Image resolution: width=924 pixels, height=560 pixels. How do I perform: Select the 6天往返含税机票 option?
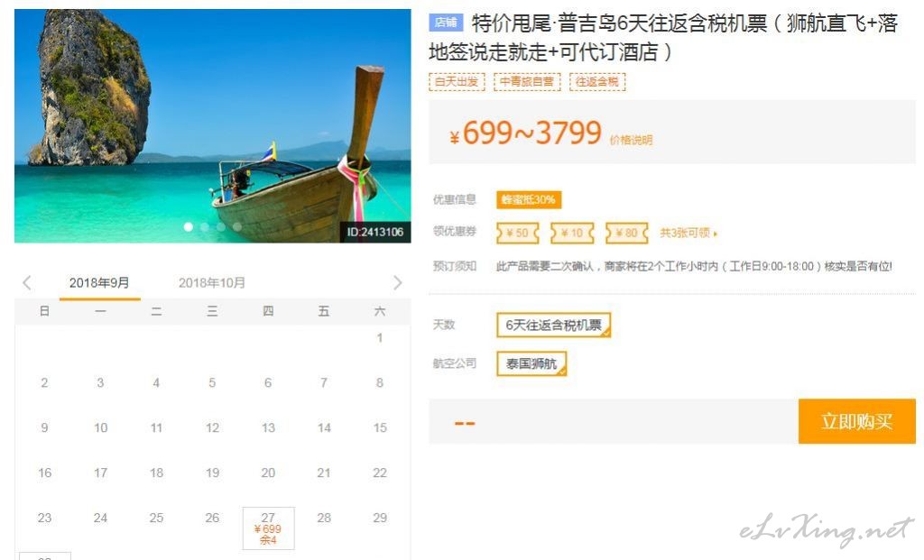tap(553, 325)
